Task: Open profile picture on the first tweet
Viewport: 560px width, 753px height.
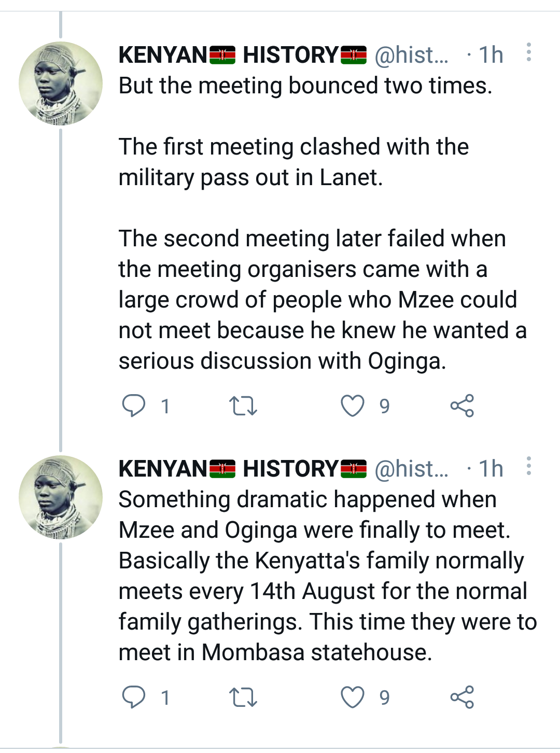Action: pyautogui.click(x=61, y=83)
